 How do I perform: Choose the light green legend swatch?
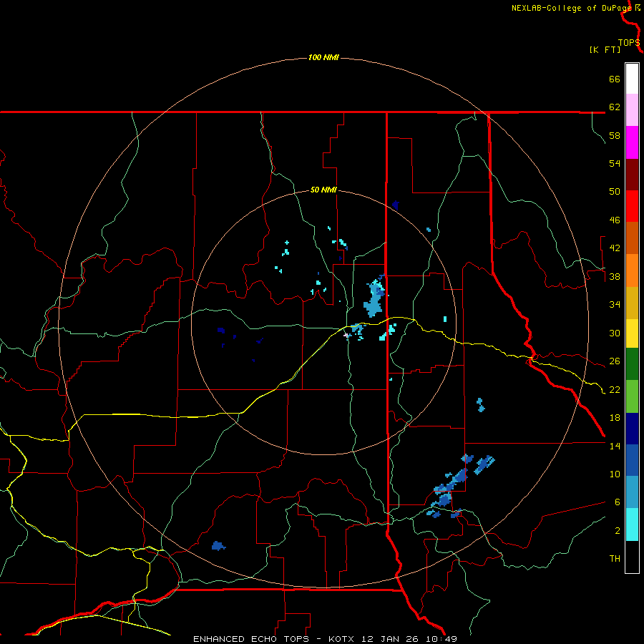[632, 396]
